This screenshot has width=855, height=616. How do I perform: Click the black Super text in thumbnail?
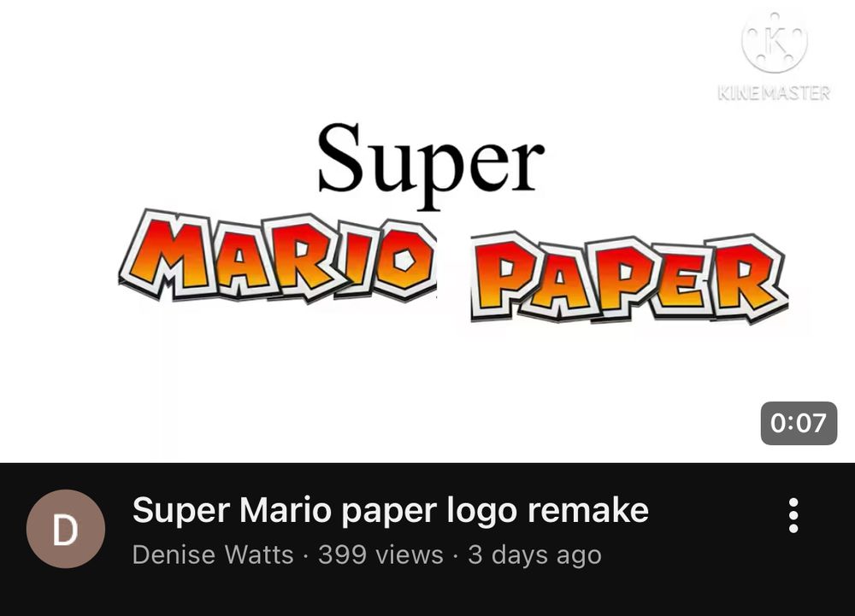(x=431, y=163)
